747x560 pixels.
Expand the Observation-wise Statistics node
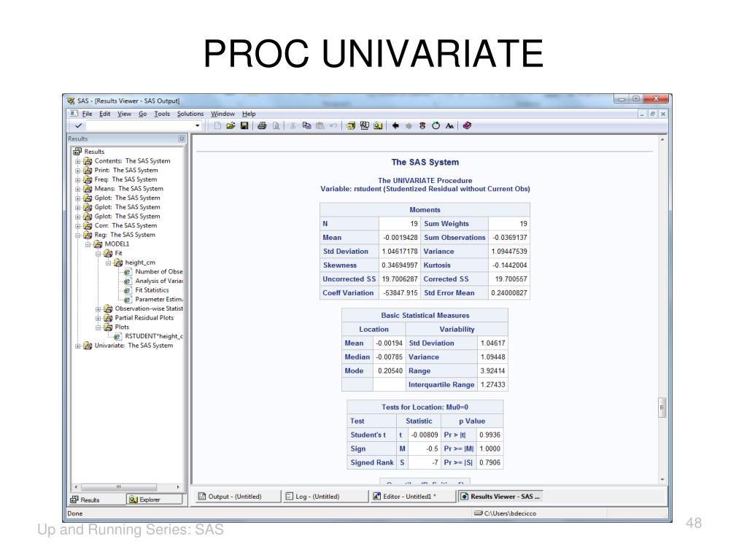[98, 308]
